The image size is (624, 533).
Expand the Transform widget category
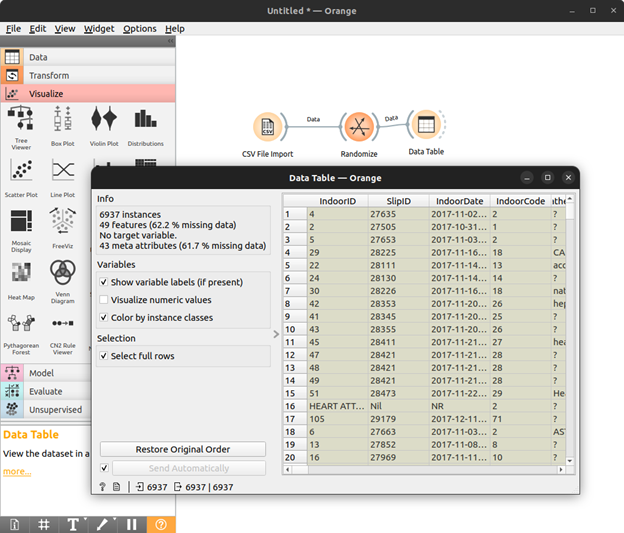(88, 76)
